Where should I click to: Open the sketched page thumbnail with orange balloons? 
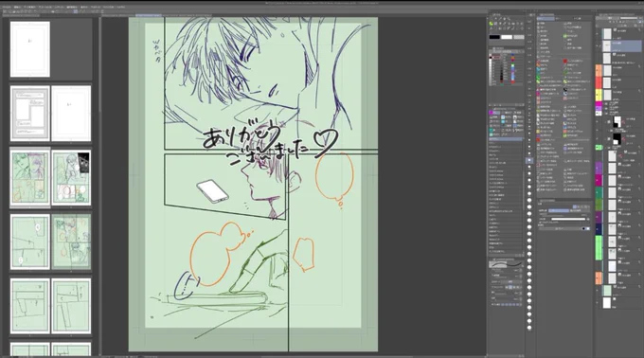29,178
